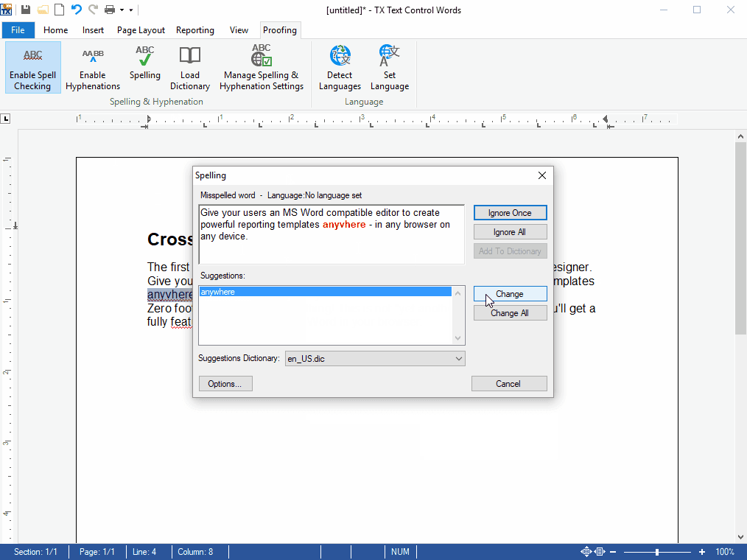
Task: Click the Ignore Once button
Action: 510,212
